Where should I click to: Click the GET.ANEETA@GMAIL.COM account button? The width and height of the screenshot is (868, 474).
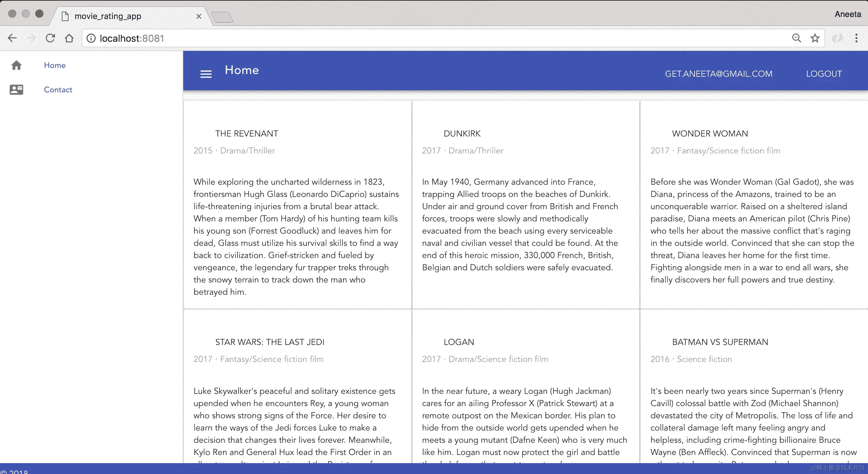[x=718, y=74]
